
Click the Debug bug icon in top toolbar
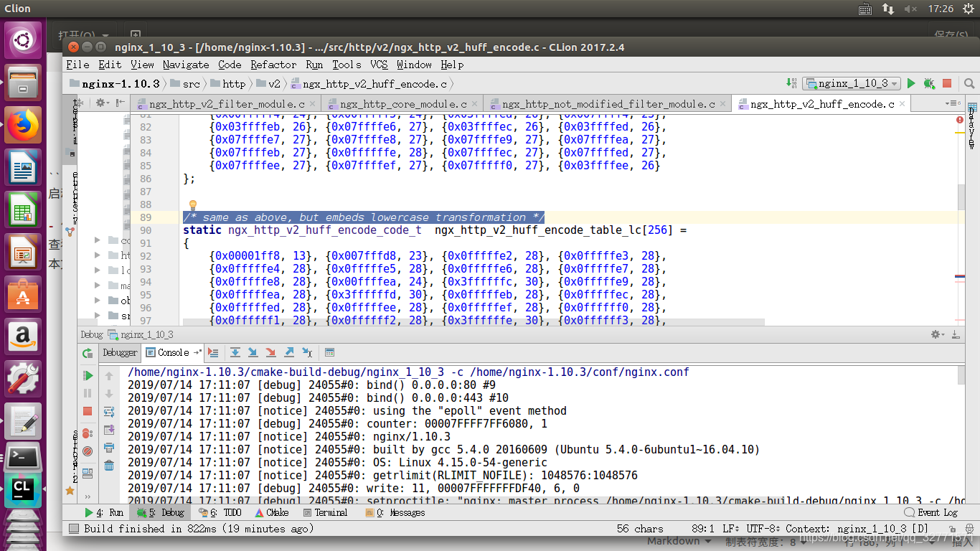click(929, 83)
